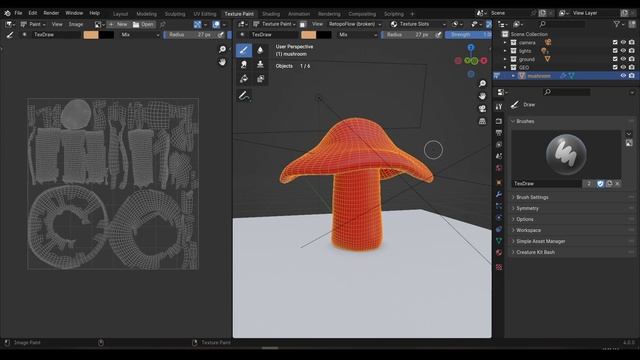The width and height of the screenshot is (640, 360).
Task: Open the Texture properties checker tab
Action: 499,267
